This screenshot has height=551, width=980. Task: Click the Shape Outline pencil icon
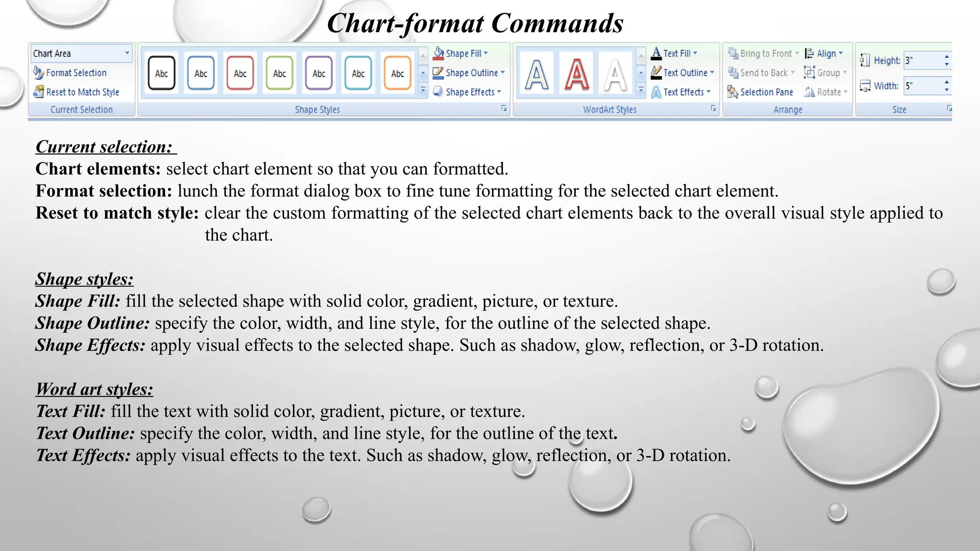point(438,73)
